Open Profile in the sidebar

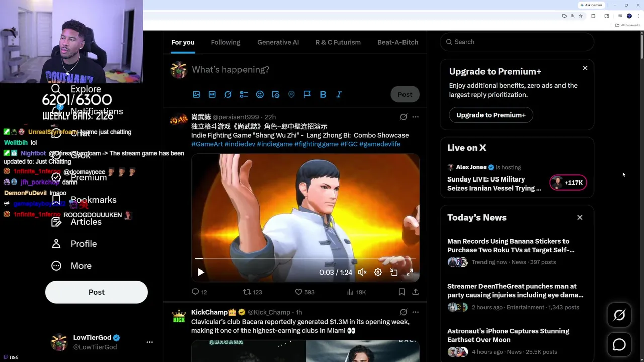pos(74,244)
